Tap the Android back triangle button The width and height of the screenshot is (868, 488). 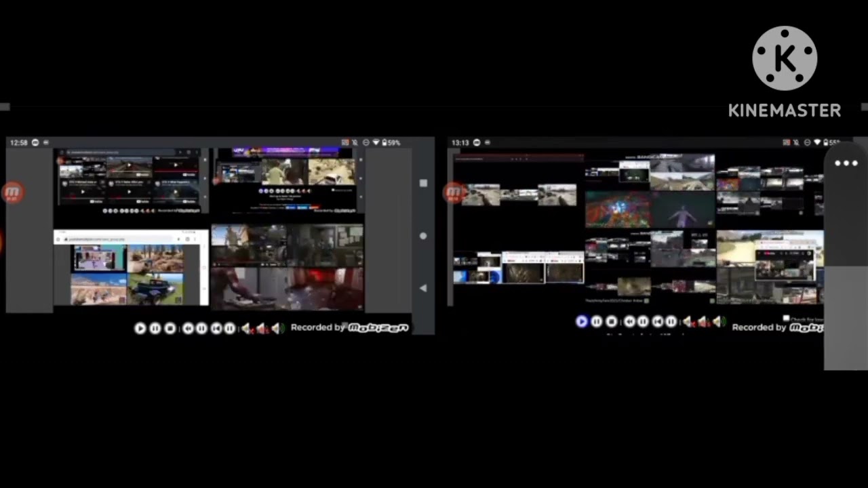point(423,288)
